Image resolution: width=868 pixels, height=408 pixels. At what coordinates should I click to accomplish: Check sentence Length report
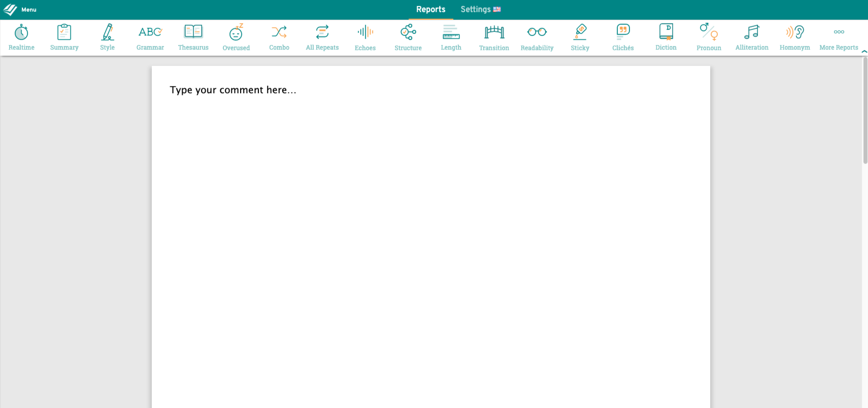[x=451, y=38]
